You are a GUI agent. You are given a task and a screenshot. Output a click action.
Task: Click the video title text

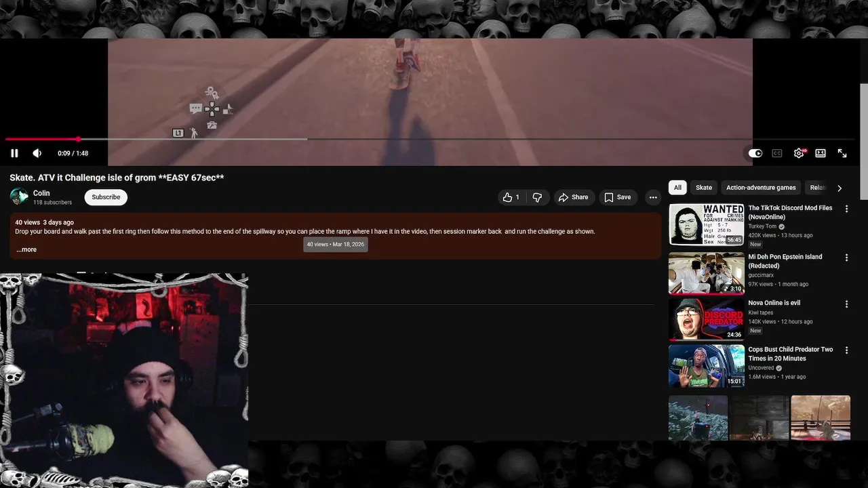117,178
